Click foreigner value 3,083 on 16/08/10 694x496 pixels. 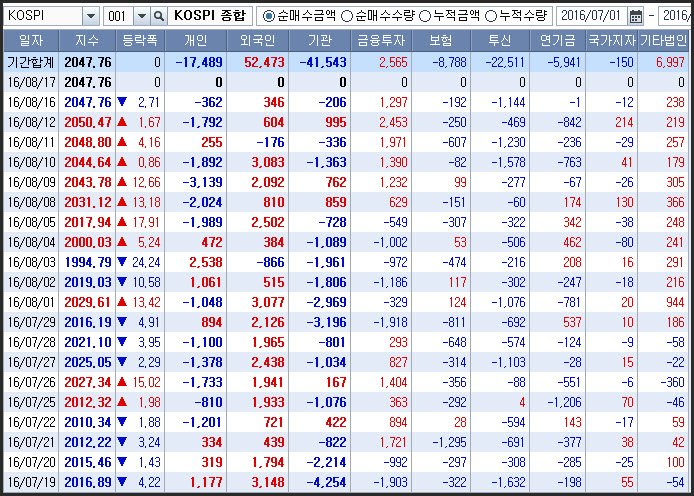pyautogui.click(x=268, y=162)
